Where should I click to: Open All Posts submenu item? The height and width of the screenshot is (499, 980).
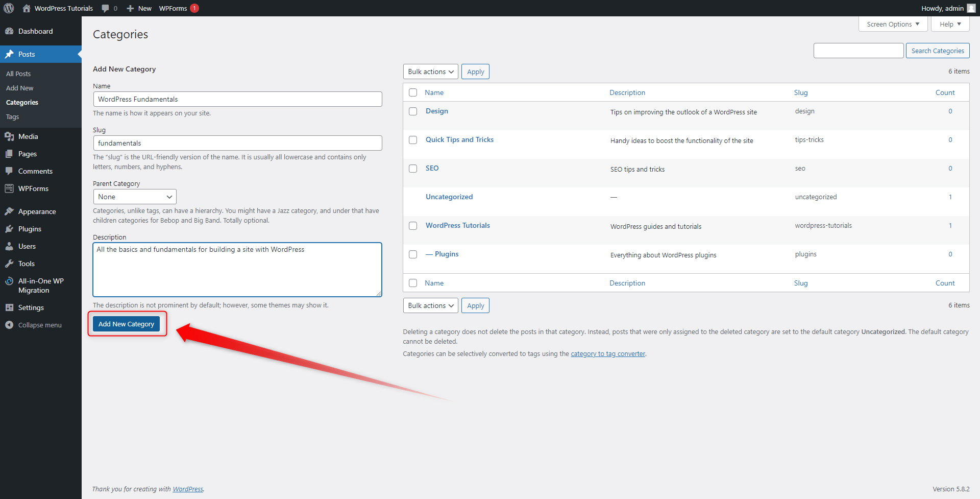pyautogui.click(x=18, y=74)
